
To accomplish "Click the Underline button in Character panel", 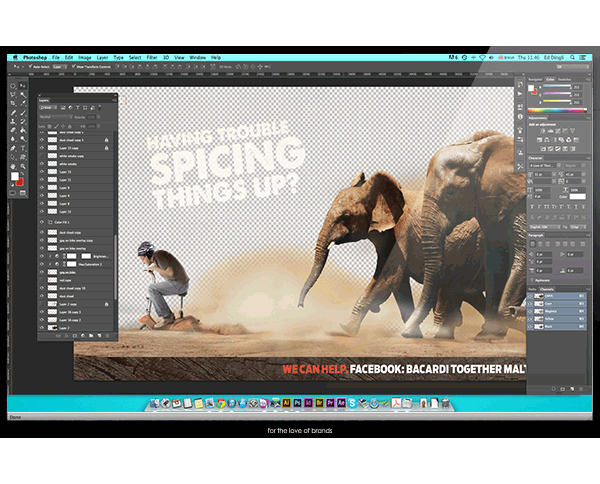I will [x=576, y=207].
